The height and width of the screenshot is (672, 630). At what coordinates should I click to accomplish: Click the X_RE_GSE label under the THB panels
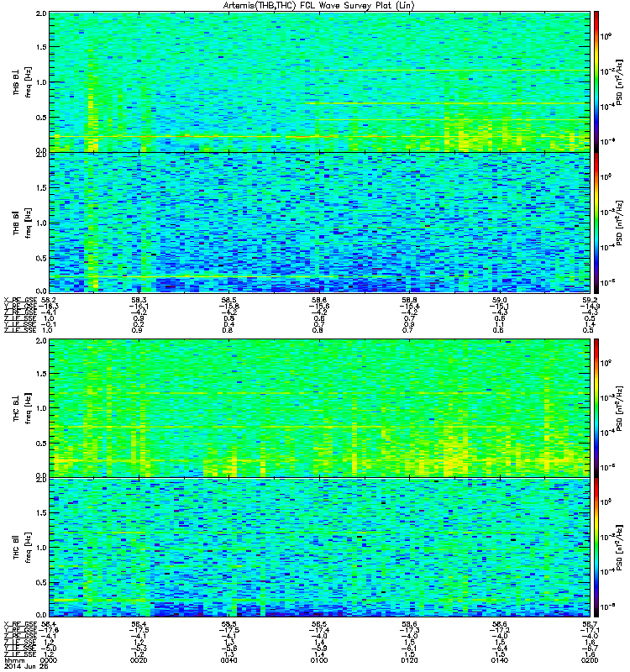coord(20,300)
